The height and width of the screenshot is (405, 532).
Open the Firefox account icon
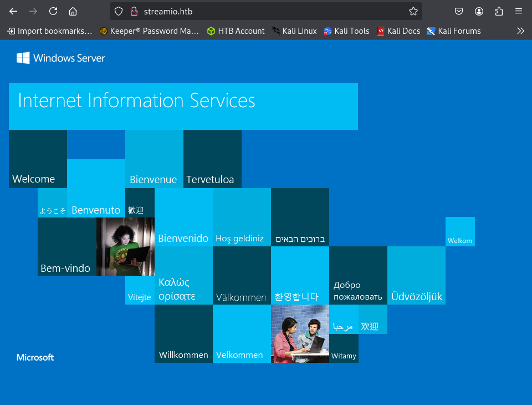[479, 11]
